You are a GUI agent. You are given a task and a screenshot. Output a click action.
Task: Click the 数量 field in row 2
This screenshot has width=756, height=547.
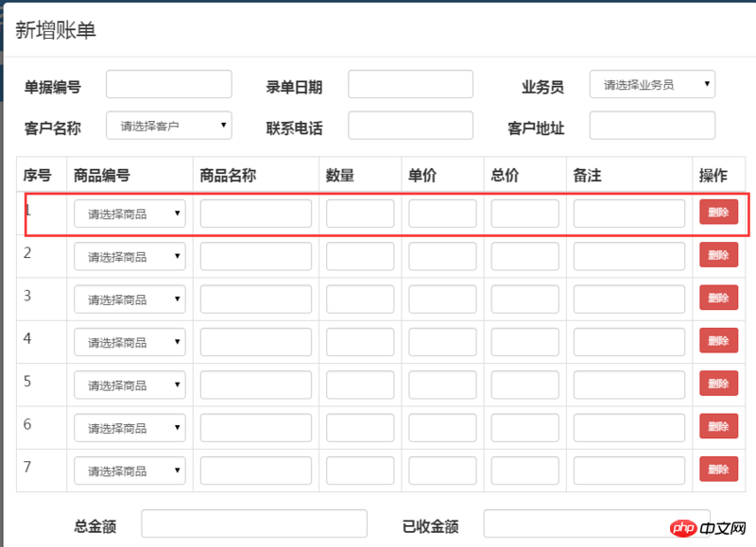(x=360, y=256)
